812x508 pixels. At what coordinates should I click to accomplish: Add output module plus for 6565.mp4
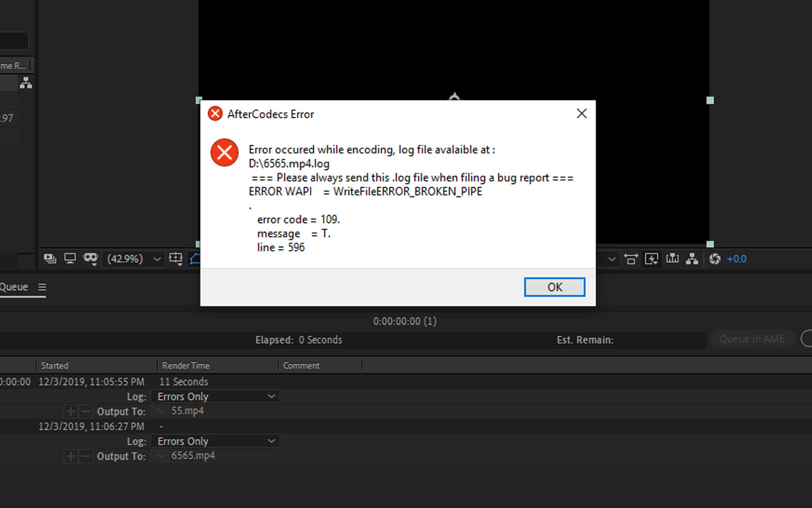[71, 456]
